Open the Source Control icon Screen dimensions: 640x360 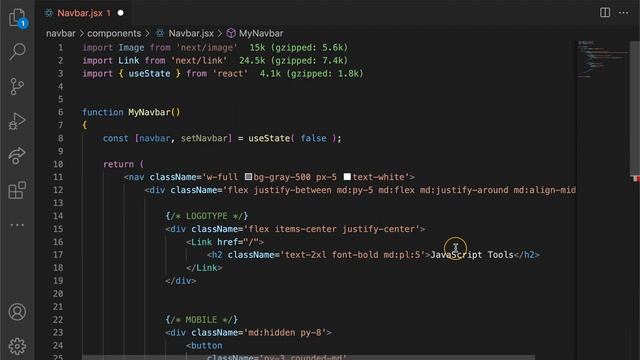[17, 87]
